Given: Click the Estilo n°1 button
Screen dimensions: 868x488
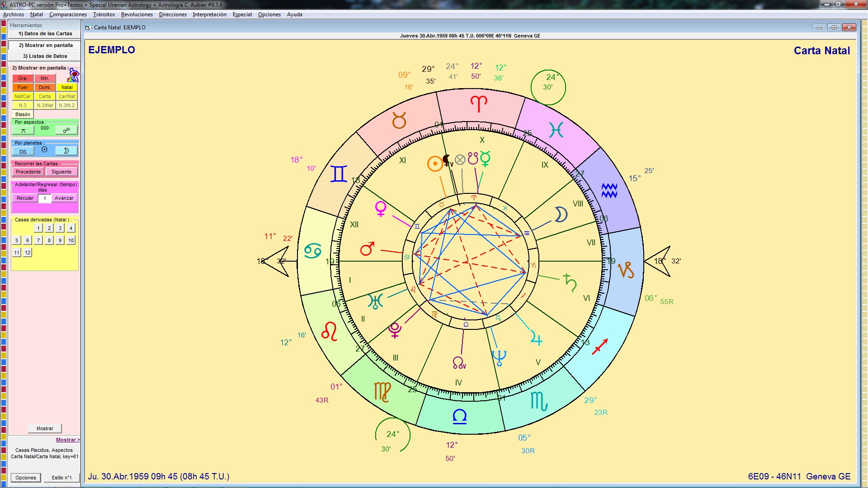Looking at the screenshot, I should tap(61, 478).
